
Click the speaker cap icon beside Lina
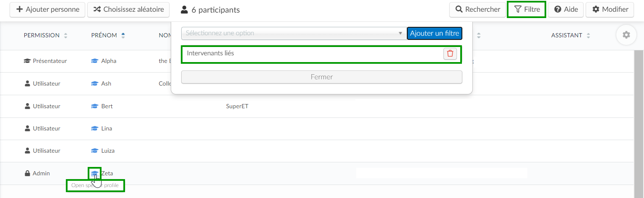[x=94, y=128]
